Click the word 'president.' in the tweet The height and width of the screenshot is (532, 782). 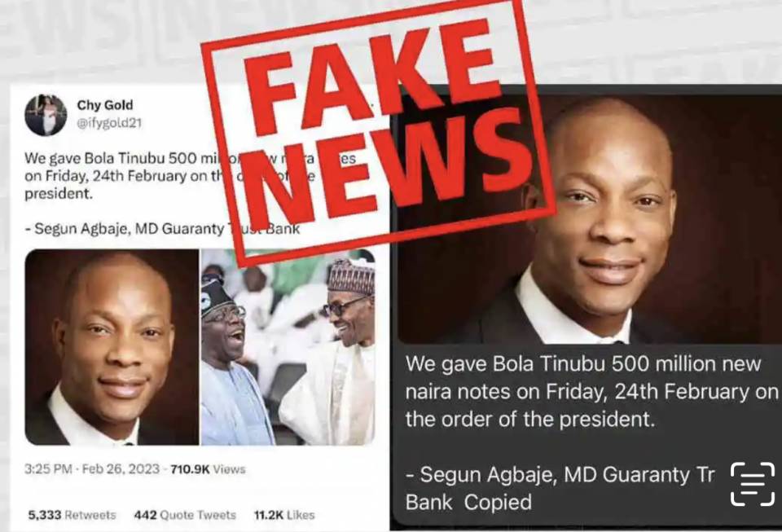pos(59,193)
